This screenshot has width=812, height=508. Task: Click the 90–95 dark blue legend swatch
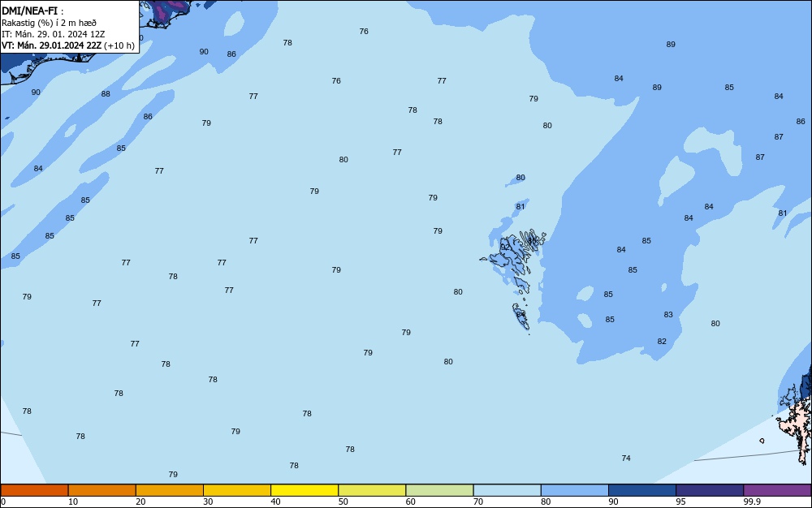(642, 490)
